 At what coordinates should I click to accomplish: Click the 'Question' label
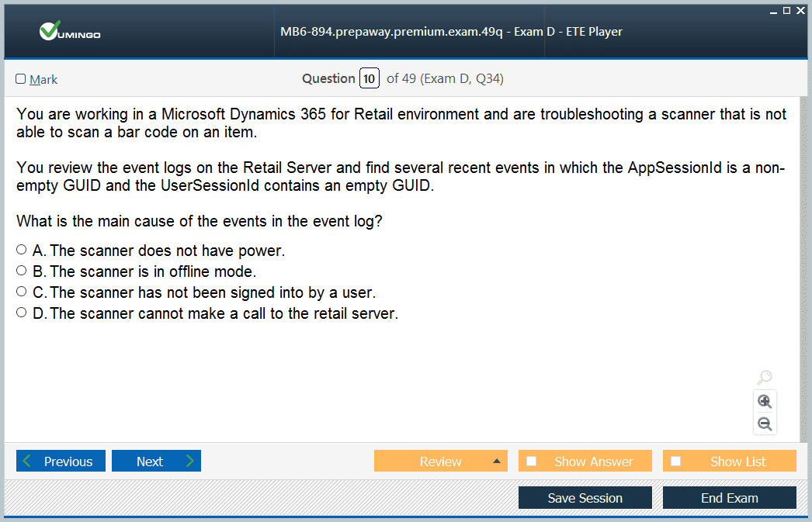[x=328, y=78]
